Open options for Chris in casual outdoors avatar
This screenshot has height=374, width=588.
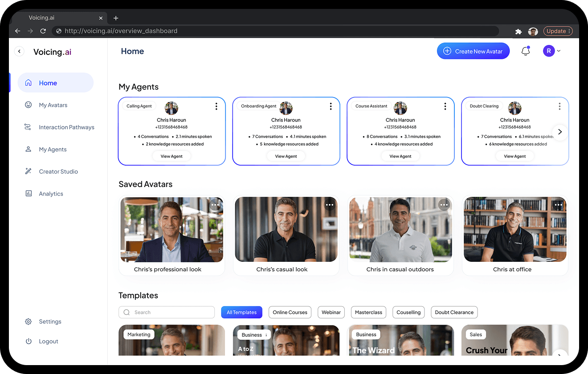tap(444, 205)
